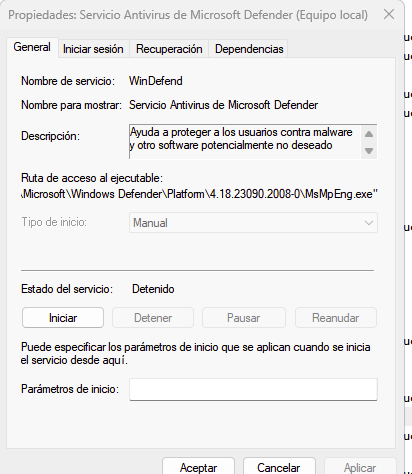This screenshot has width=412, height=474.
Task: Close the WinDefend properties dialog with X
Action: click(x=389, y=15)
